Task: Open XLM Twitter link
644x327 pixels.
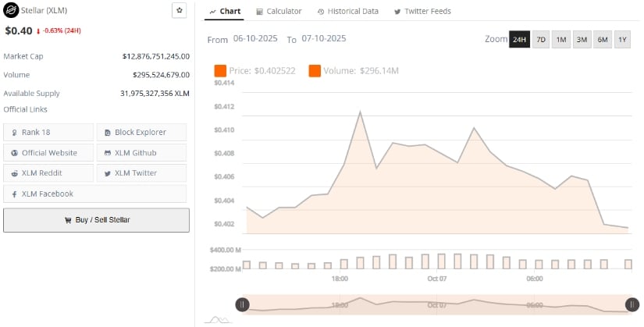Action: point(141,173)
